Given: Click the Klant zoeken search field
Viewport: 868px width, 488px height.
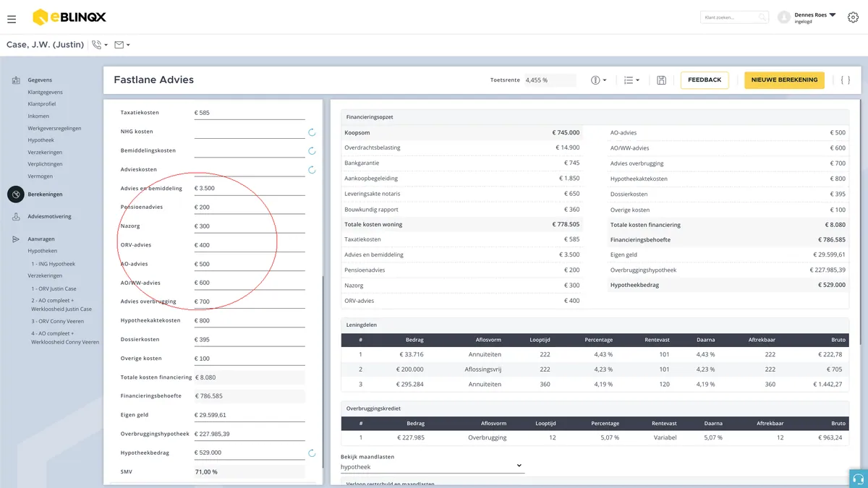Looking at the screenshot, I should pyautogui.click(x=735, y=17).
